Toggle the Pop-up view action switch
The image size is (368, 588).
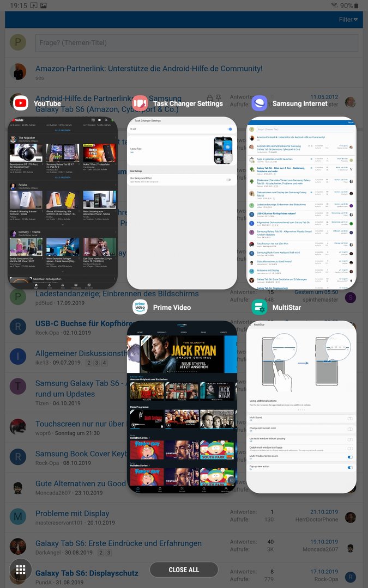click(x=350, y=467)
